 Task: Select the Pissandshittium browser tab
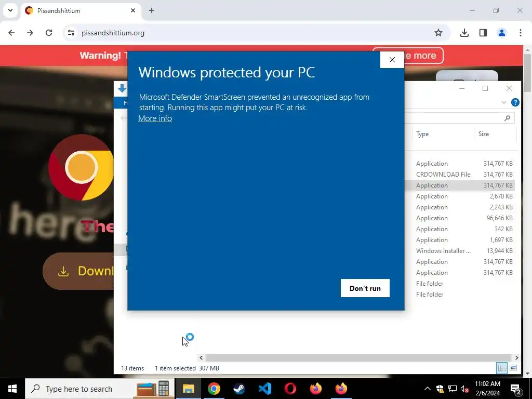pyautogui.click(x=81, y=10)
